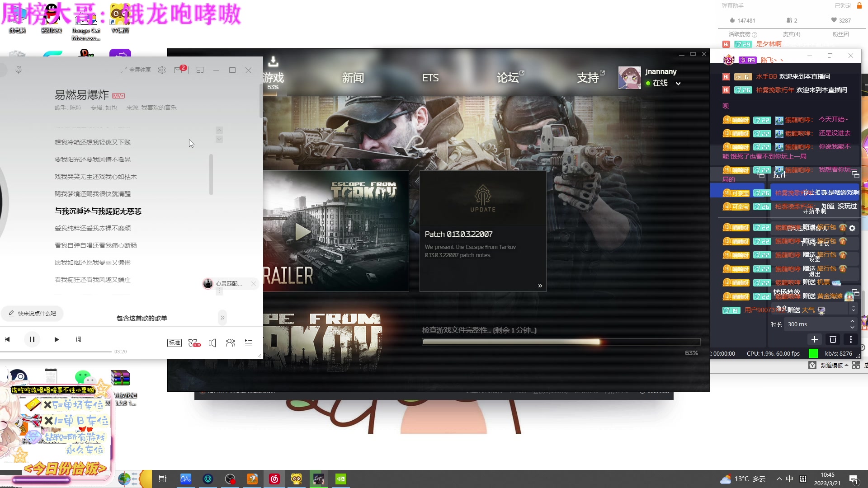The height and width of the screenshot is (488, 868).
Task: Open the MV badge beside 易燃易爆炸
Action: pos(118,96)
